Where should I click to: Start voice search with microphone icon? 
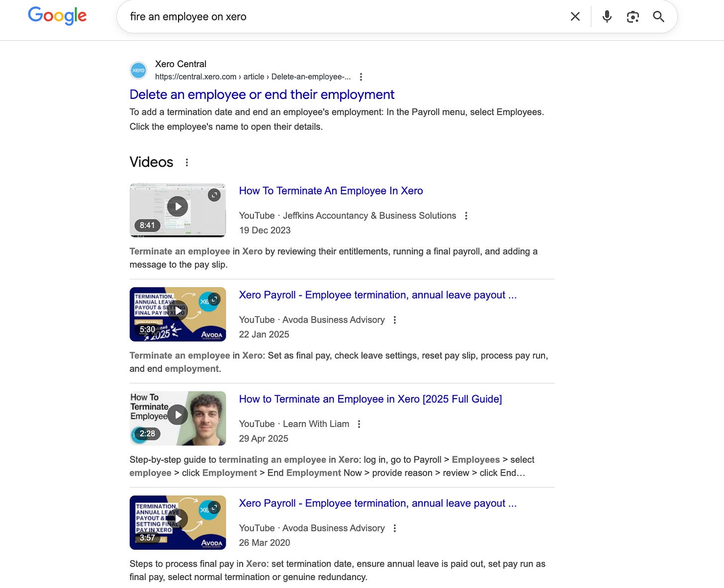607,16
